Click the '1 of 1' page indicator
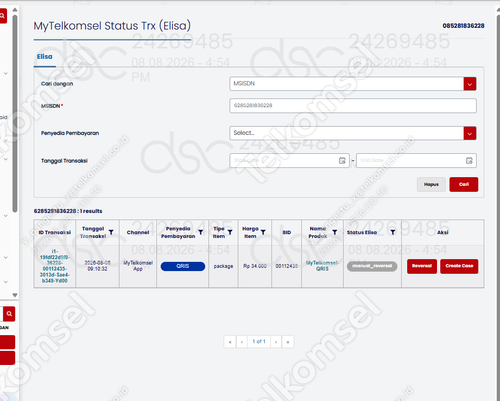The height and width of the screenshot is (401, 500). tap(259, 342)
